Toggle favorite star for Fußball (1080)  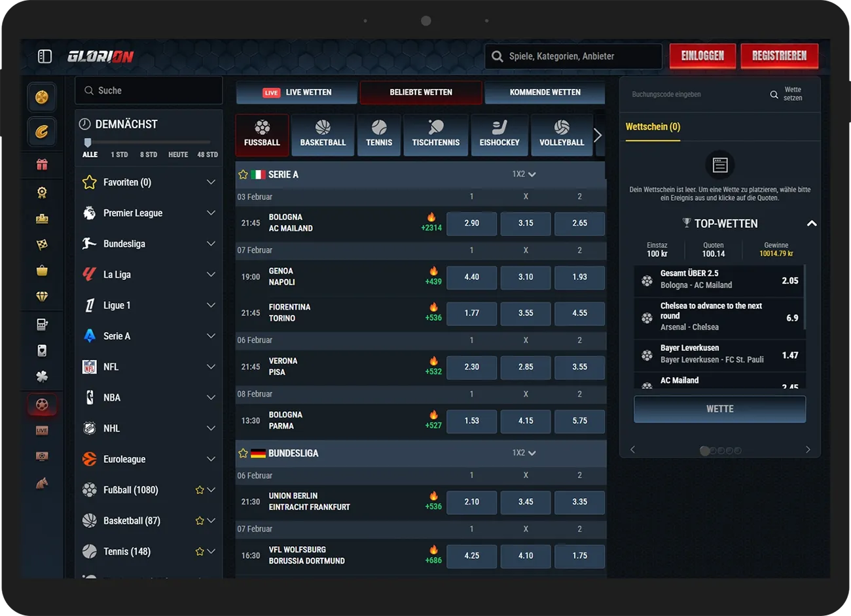click(x=200, y=490)
